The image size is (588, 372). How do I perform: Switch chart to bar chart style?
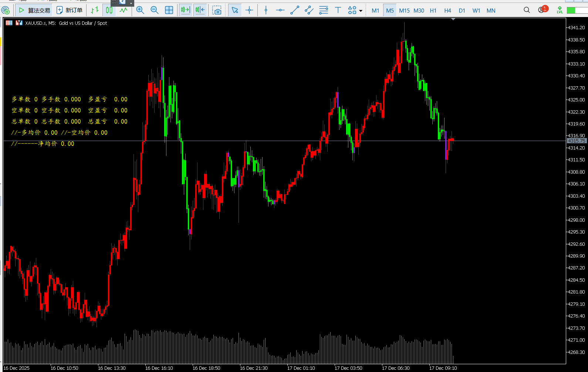[x=95, y=10]
